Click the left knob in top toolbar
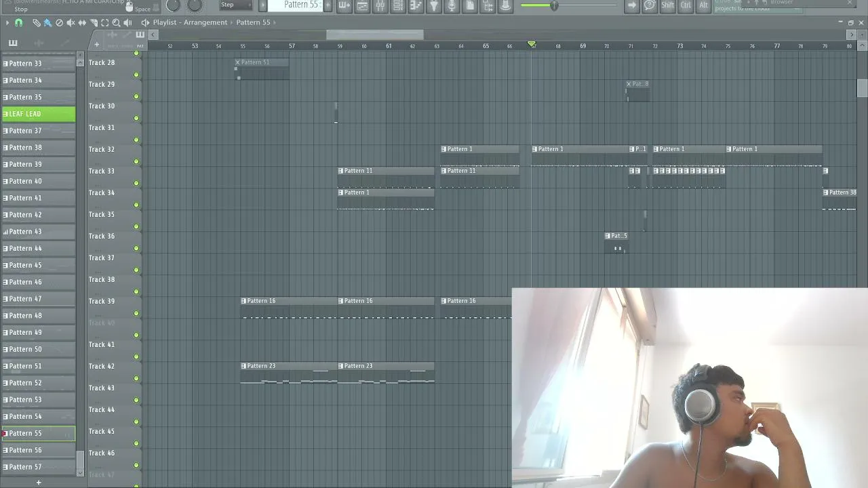This screenshot has width=868, height=488. click(x=173, y=5)
